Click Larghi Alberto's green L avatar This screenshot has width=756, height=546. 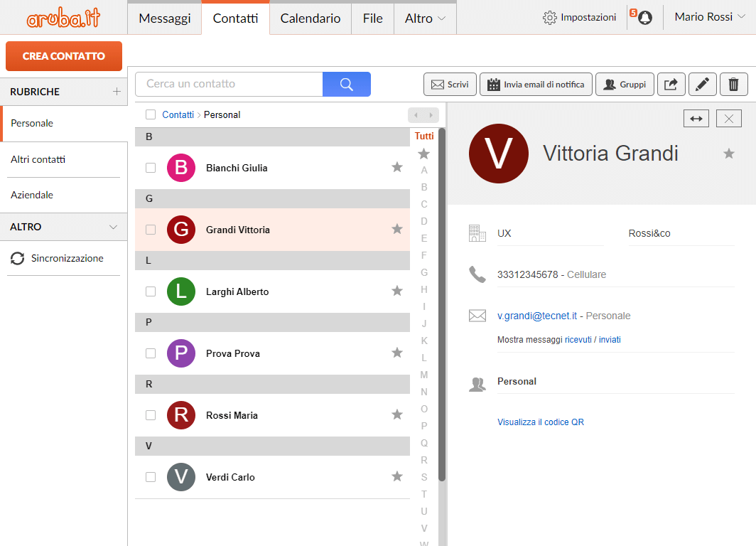(180, 291)
